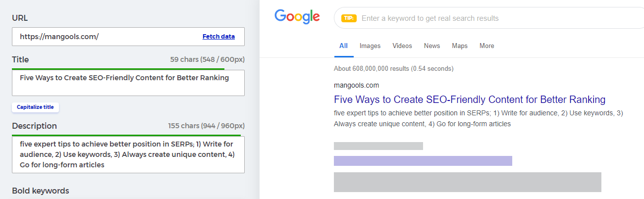Click the preview snippet description text
Screen dimensions: 644x199
[478, 118]
